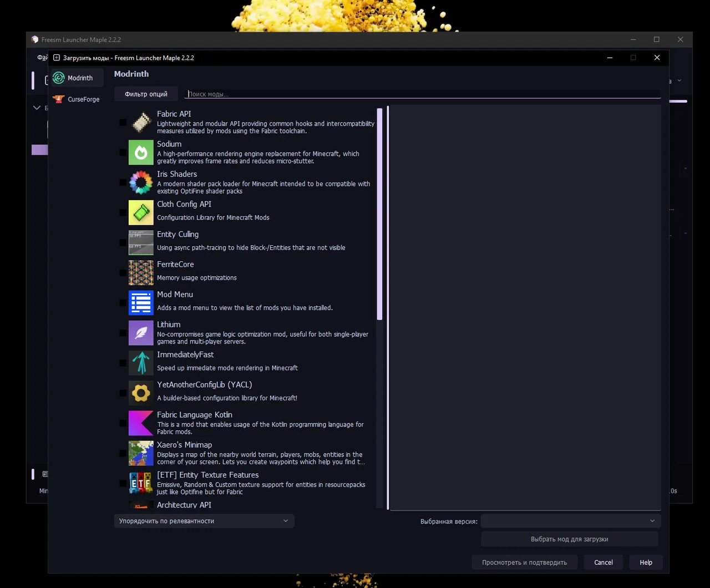
Task: Select the Entity Culling checkbox
Action: (123, 242)
